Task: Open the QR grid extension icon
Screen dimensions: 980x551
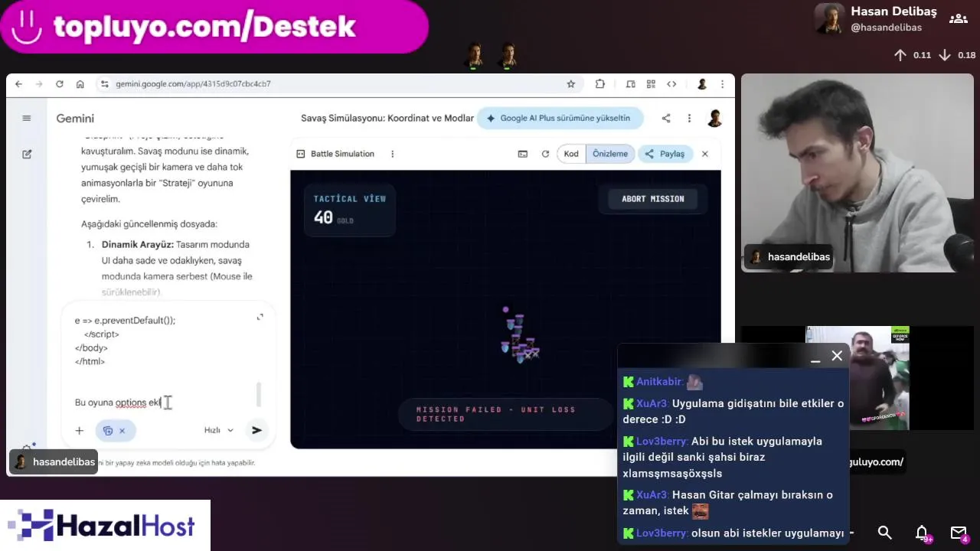Action: (x=651, y=84)
